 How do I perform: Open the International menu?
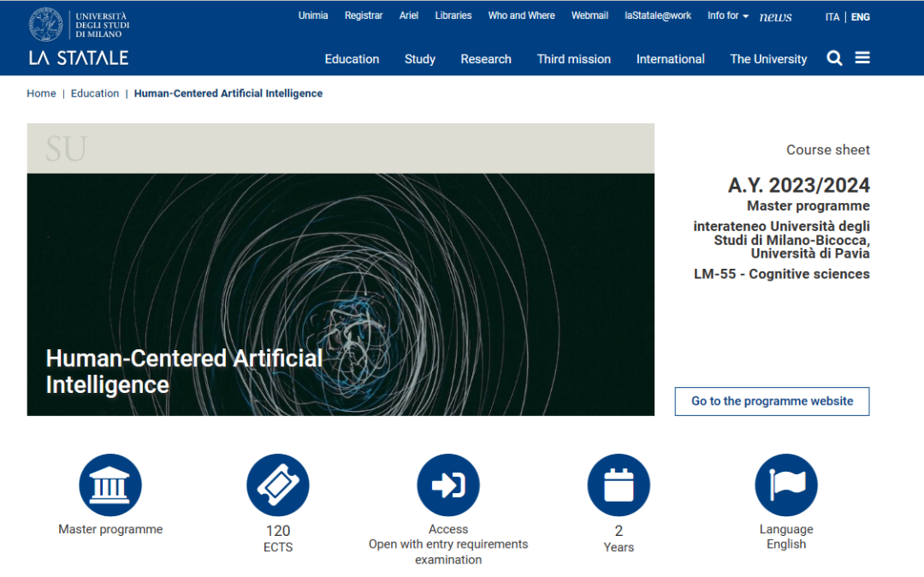[x=670, y=59]
